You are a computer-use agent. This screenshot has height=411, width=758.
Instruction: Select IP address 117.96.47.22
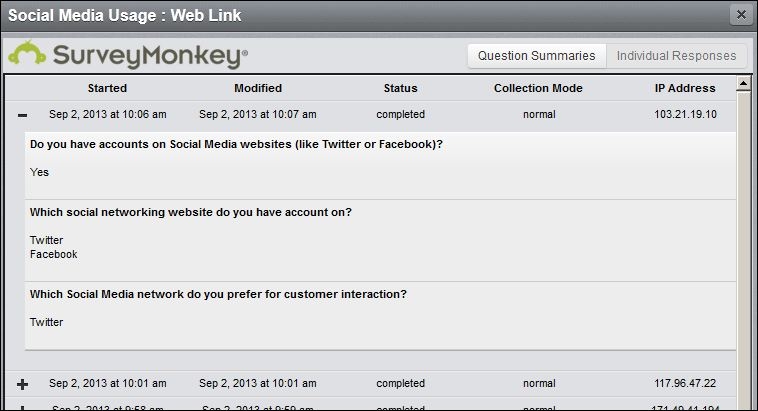pos(685,383)
